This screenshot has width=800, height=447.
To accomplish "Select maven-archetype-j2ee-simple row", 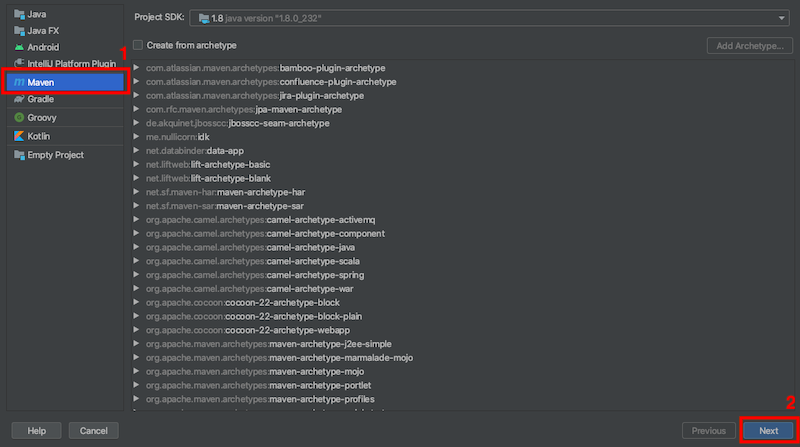I will click(x=462, y=343).
